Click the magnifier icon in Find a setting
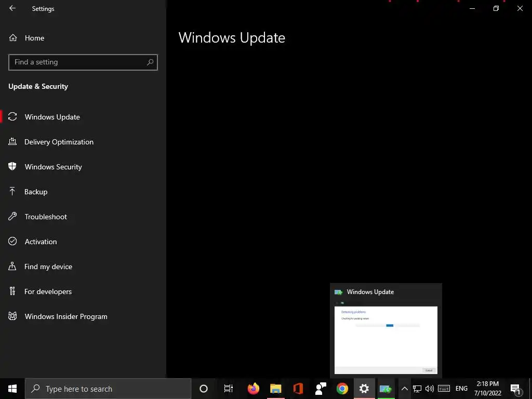 coord(150,62)
